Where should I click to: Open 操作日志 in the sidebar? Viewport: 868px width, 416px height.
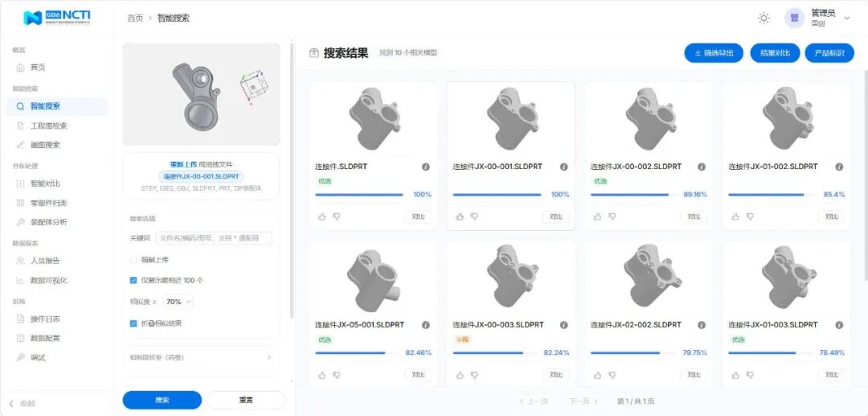point(56,319)
